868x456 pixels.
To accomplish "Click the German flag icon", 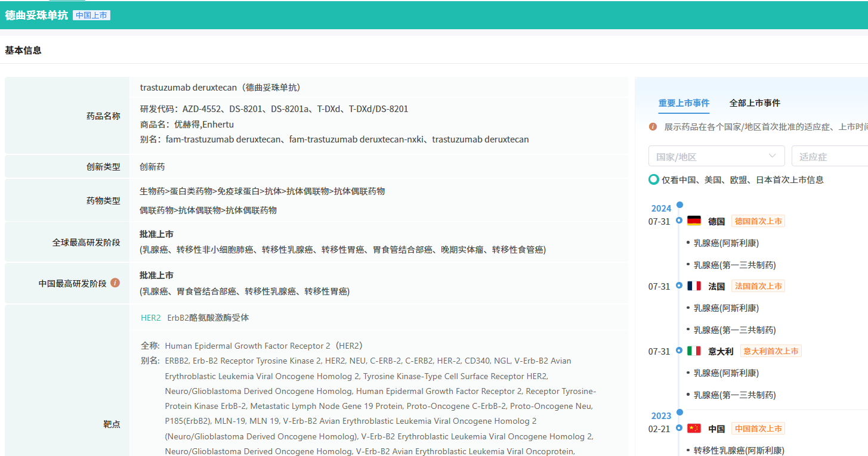I will point(694,221).
